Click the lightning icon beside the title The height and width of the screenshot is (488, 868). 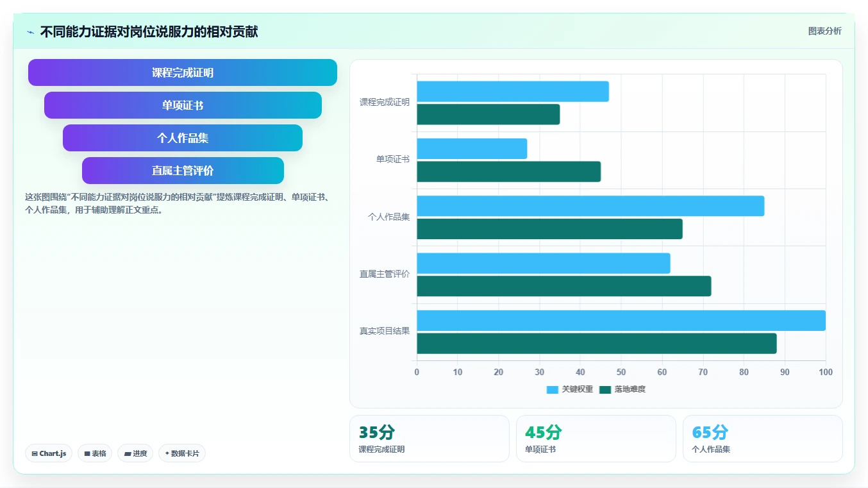(x=31, y=32)
